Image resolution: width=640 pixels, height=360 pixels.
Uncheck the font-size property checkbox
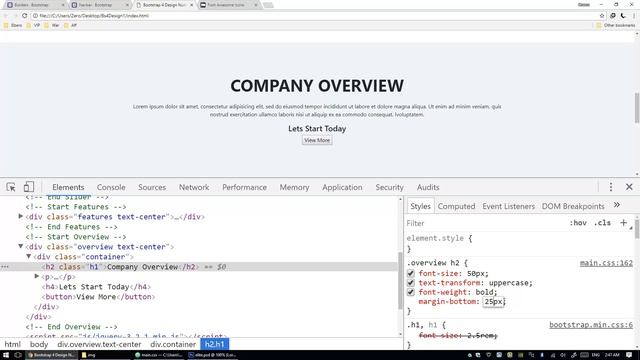click(411, 273)
